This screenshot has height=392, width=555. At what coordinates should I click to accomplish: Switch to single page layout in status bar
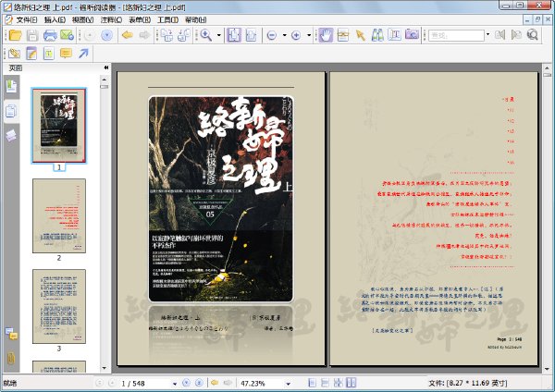(x=312, y=383)
